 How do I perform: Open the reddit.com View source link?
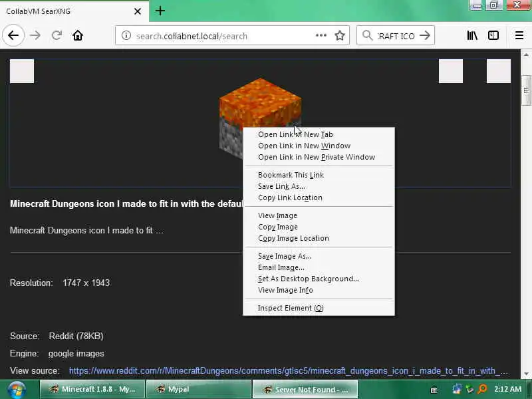tap(289, 371)
